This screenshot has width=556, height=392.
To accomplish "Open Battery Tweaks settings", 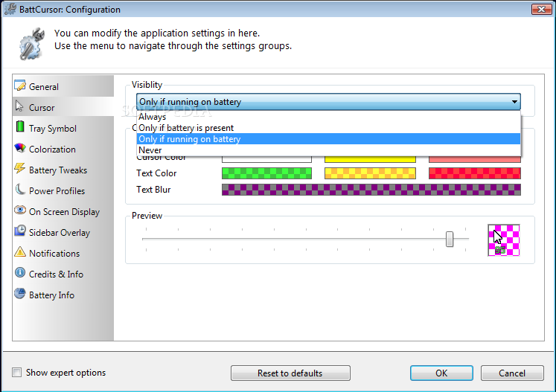I will (x=64, y=170).
